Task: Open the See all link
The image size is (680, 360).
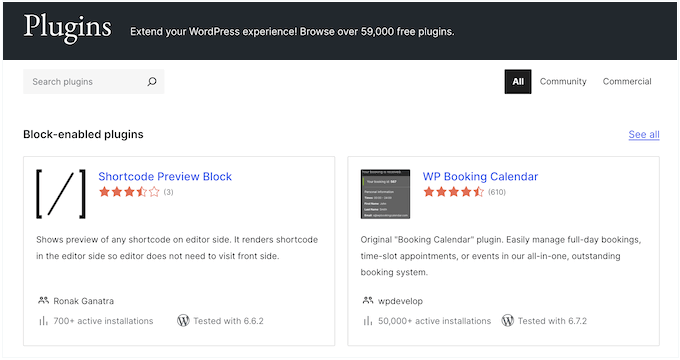Action: pyautogui.click(x=644, y=134)
